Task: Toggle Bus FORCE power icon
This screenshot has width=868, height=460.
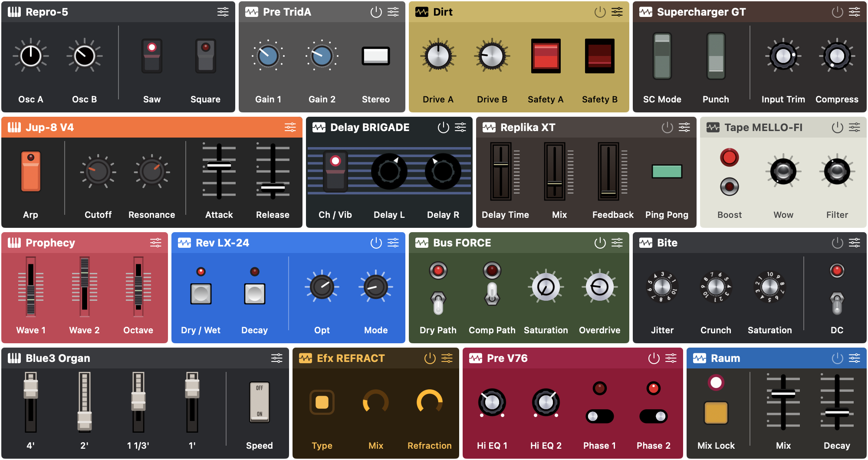Action: 600,243
